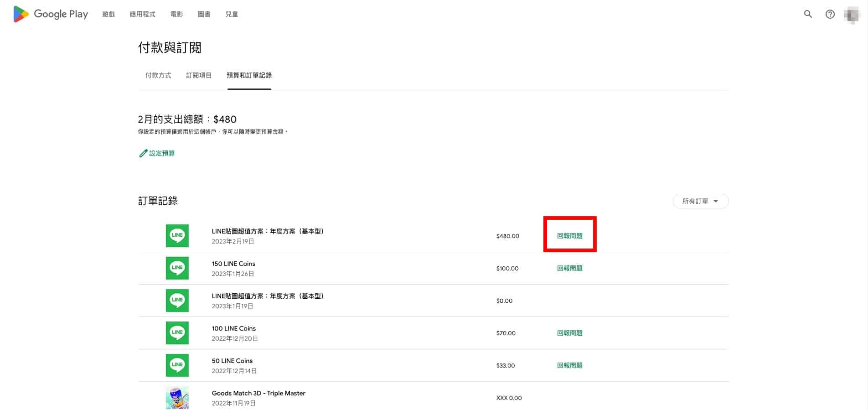Open the account avatar in the header

tap(852, 15)
